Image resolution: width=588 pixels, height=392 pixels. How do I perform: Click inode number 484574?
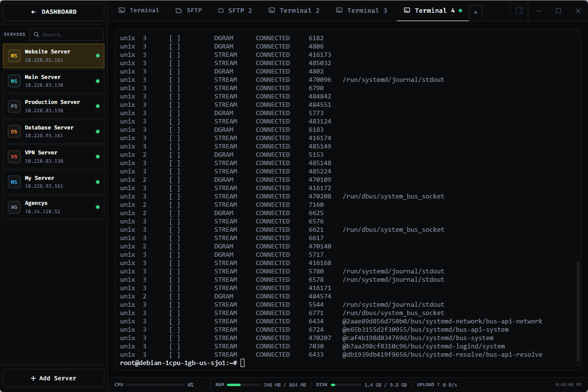coord(320,296)
